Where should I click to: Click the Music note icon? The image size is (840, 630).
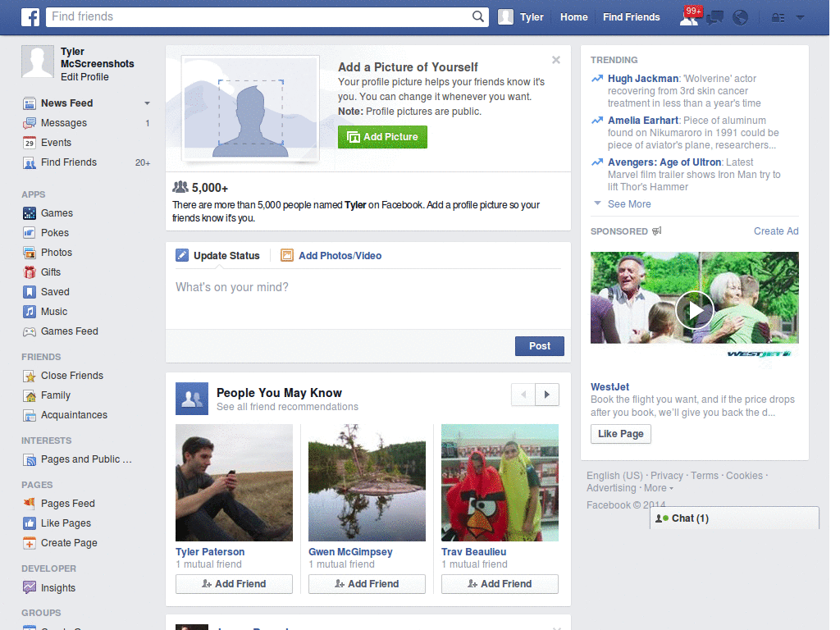30,312
